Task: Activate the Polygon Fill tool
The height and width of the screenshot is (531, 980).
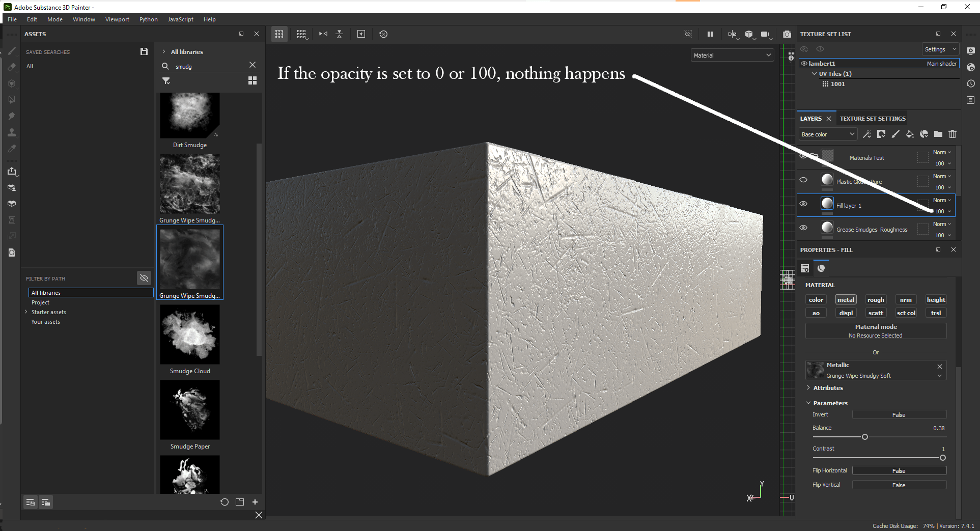Action: [x=12, y=99]
